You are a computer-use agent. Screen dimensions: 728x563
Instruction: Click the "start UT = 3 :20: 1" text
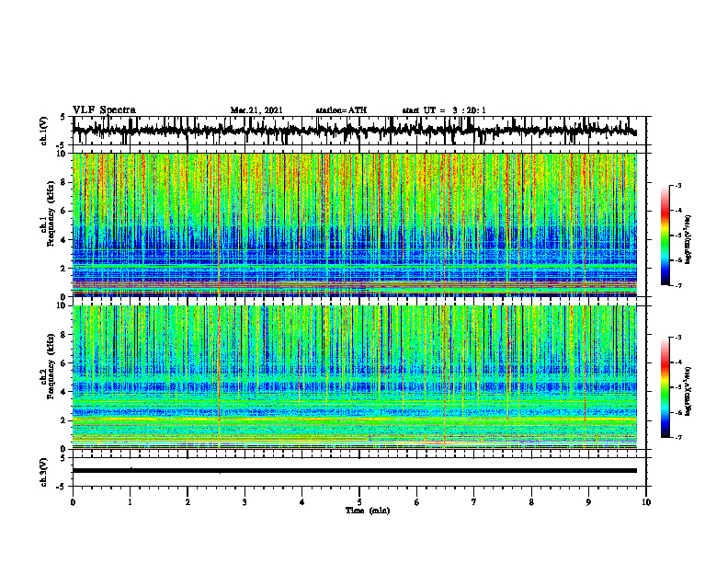(x=444, y=110)
